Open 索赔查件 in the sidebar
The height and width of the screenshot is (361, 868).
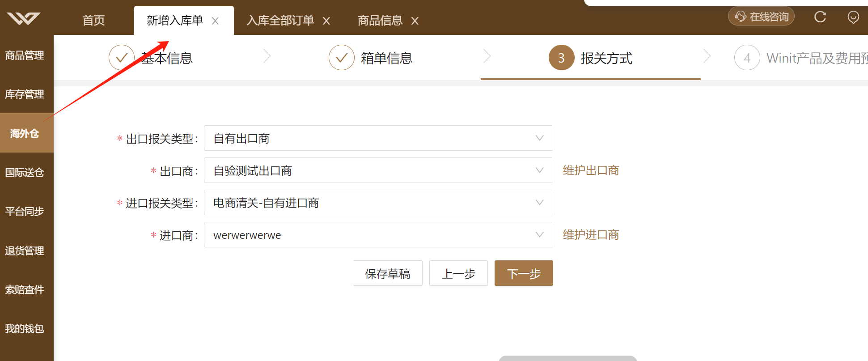click(25, 290)
